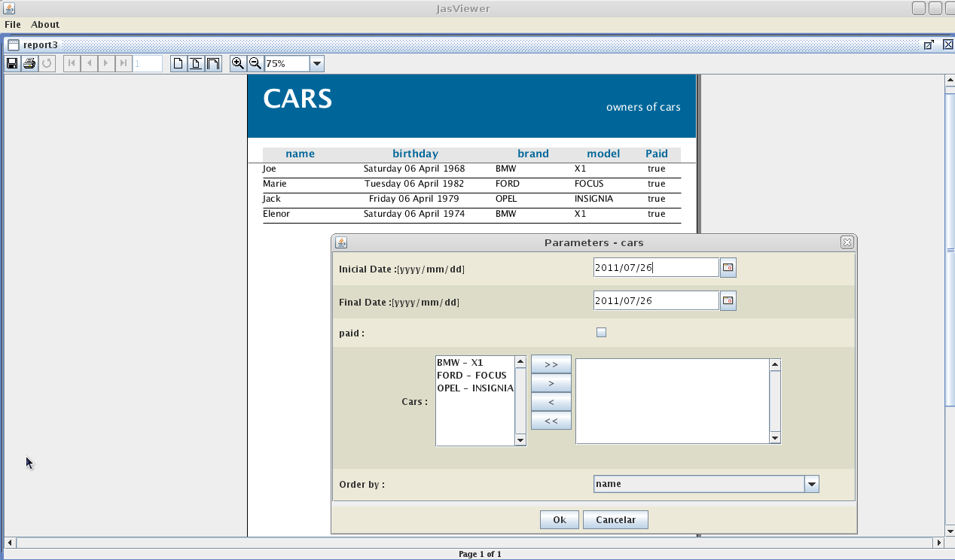Select FORD - FOCUS in Cars list
Image resolution: width=955 pixels, height=560 pixels.
(471, 376)
